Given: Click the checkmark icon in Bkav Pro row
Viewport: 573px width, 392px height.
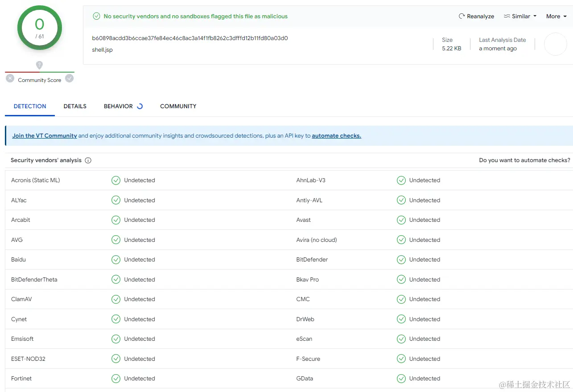Looking at the screenshot, I should pos(401,280).
